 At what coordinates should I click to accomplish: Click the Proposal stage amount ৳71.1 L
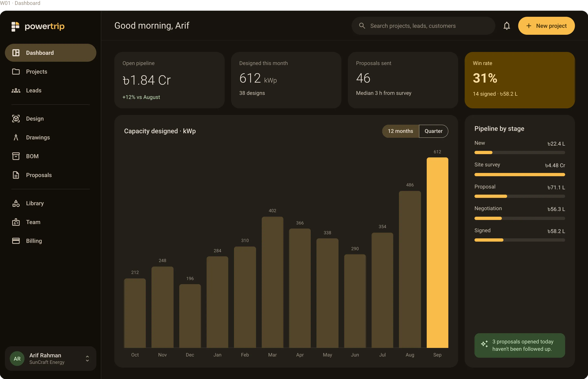tap(556, 187)
